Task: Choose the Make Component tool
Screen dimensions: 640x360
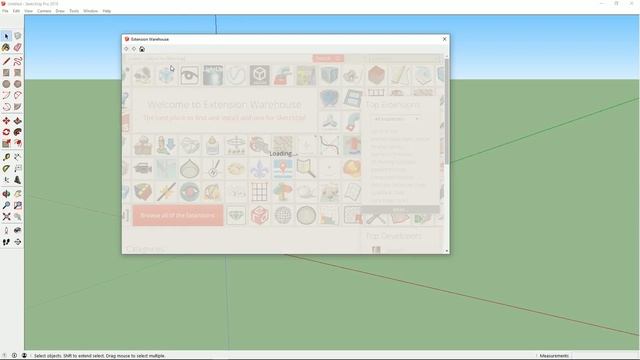Action: [x=18, y=36]
